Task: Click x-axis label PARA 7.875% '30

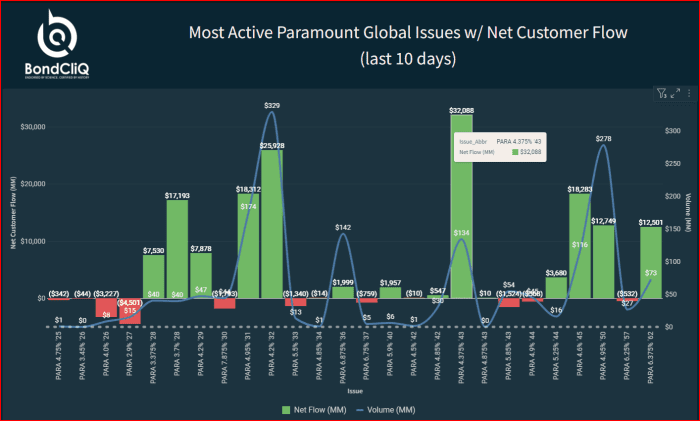Action: pyautogui.click(x=225, y=357)
